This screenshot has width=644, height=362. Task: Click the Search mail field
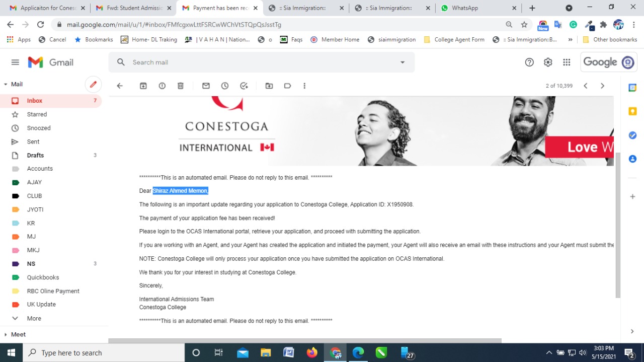[262, 62]
